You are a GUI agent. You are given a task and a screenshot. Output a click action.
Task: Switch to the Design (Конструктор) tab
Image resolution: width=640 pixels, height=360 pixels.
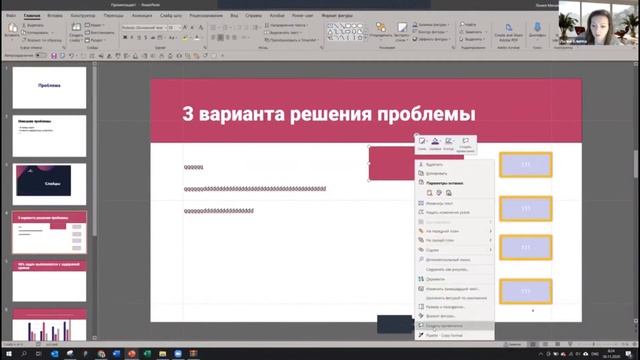[83, 16]
